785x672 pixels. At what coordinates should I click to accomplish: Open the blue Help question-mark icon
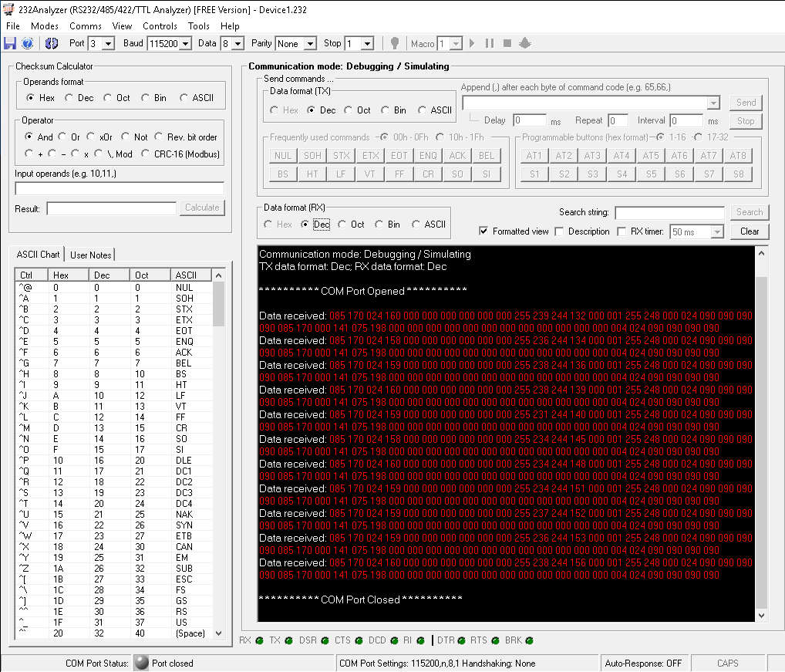coord(28,43)
